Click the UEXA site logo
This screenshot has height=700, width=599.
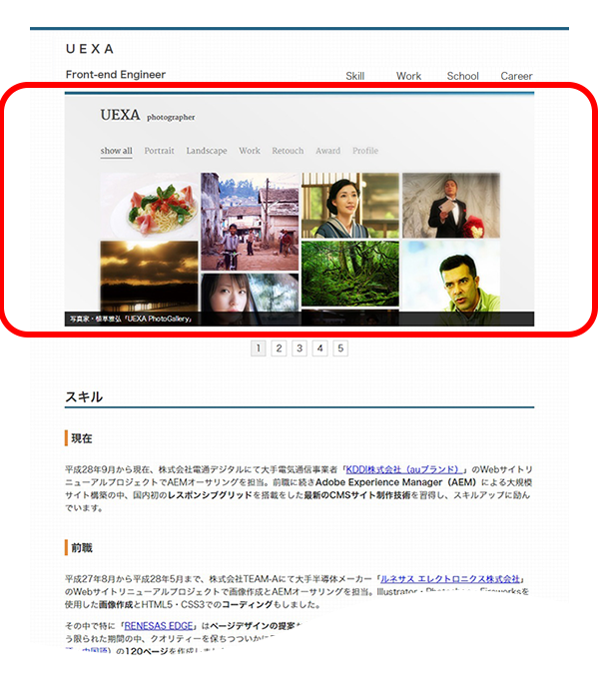pos(90,49)
